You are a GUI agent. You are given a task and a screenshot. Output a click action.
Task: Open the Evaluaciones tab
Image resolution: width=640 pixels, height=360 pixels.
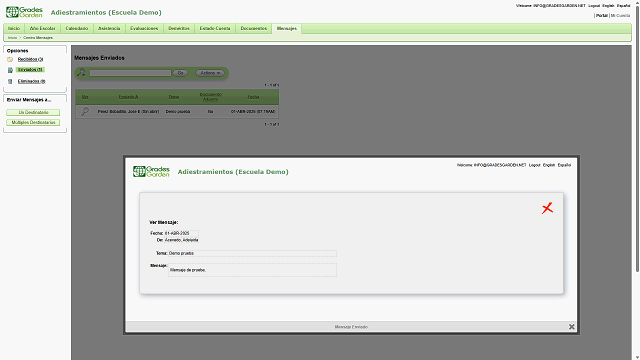(144, 28)
